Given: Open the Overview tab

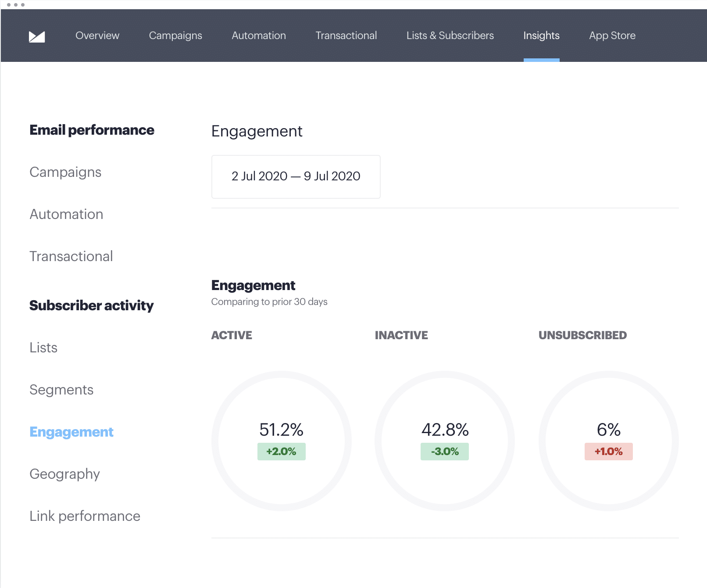Looking at the screenshot, I should 97,36.
